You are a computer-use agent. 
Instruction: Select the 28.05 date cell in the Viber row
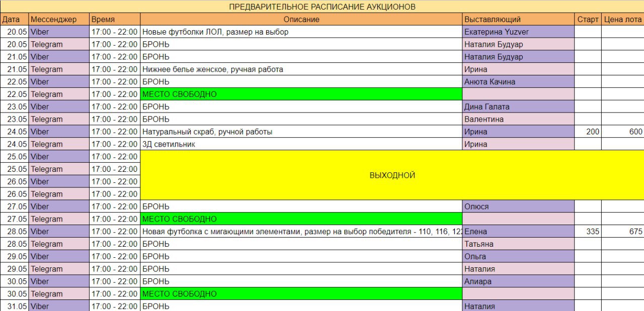14,232
